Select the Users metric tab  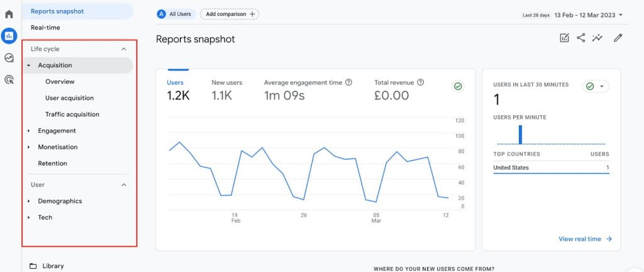coord(178,91)
